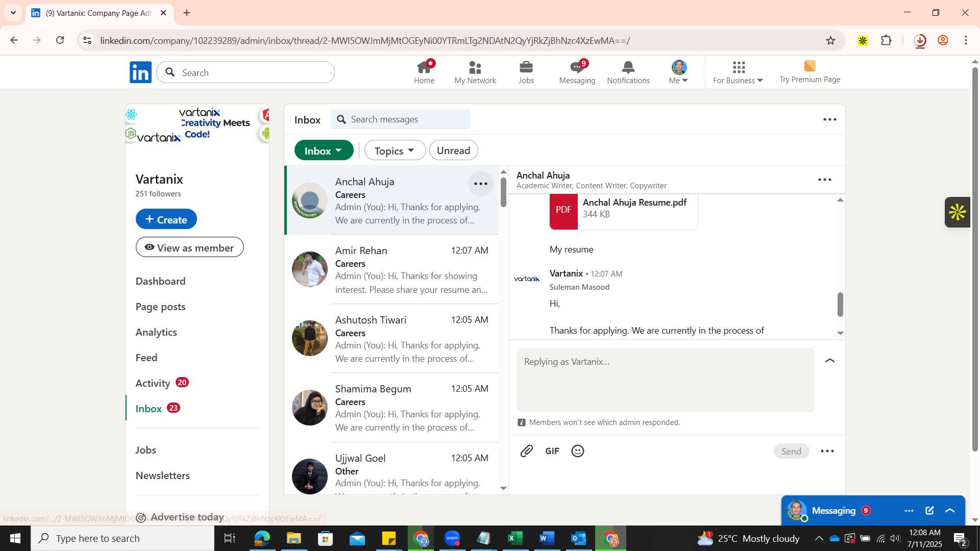Click the conversation list scrollbar thumb
Image resolution: width=980 pixels, height=551 pixels.
tap(503, 192)
